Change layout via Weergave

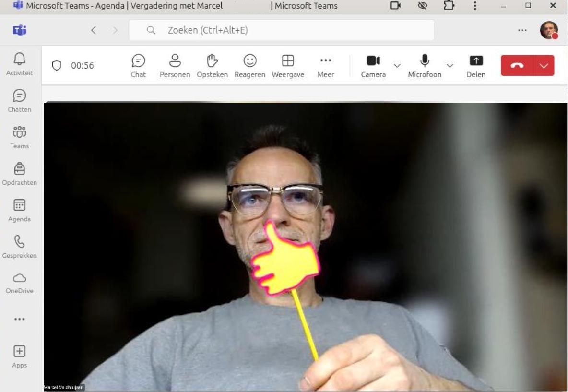tap(288, 66)
